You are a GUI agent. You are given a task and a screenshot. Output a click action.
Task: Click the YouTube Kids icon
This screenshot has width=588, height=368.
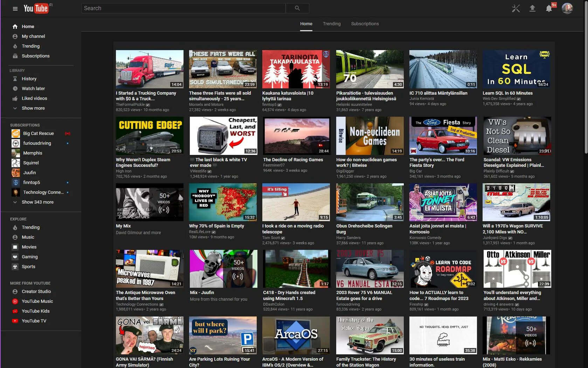click(x=15, y=311)
